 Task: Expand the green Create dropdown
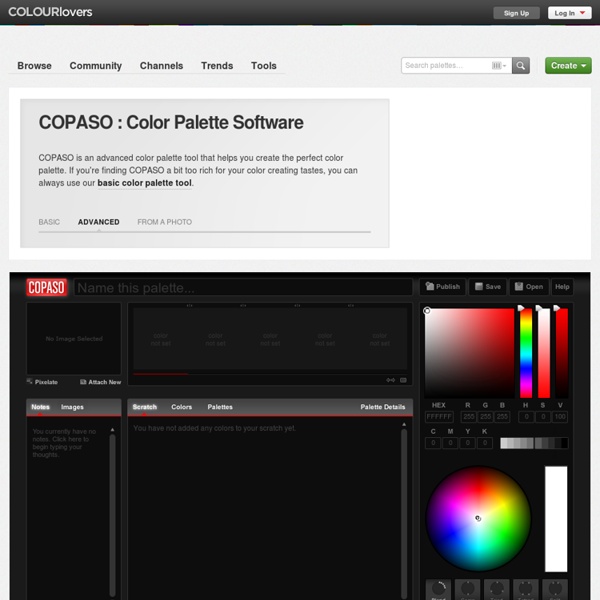(x=568, y=65)
